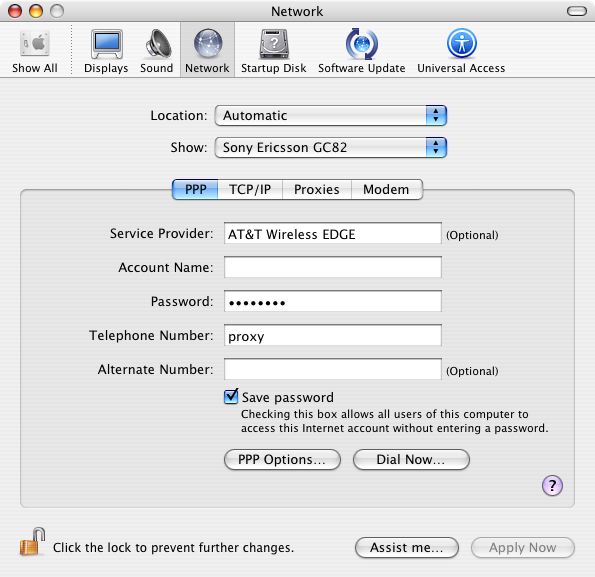The width and height of the screenshot is (595, 577).
Task: Switch to PPP tab
Action: pyautogui.click(x=195, y=189)
